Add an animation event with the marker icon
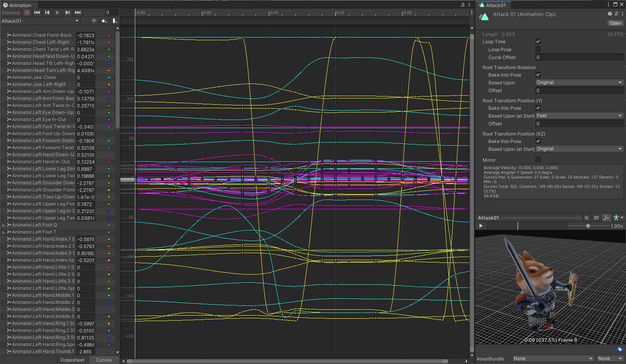 tap(114, 21)
